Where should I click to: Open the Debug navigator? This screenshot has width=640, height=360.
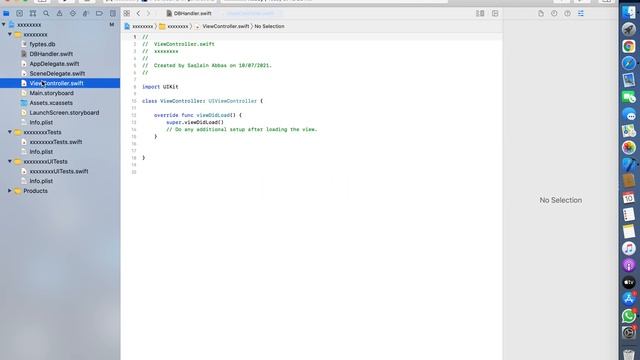[x=86, y=13]
